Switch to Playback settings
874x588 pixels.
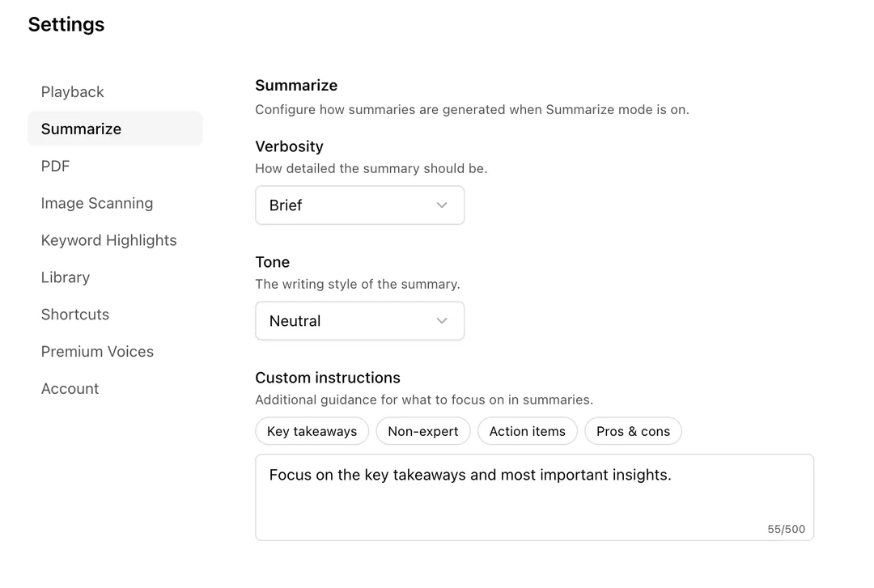click(x=72, y=91)
